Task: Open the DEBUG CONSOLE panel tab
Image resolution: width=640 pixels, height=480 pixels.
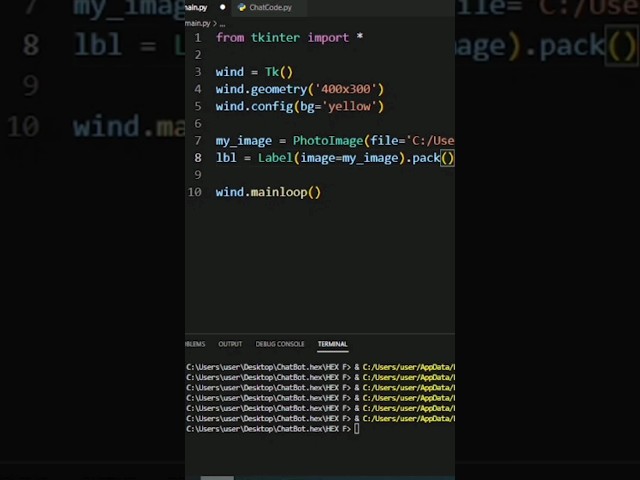Action: coord(280,344)
